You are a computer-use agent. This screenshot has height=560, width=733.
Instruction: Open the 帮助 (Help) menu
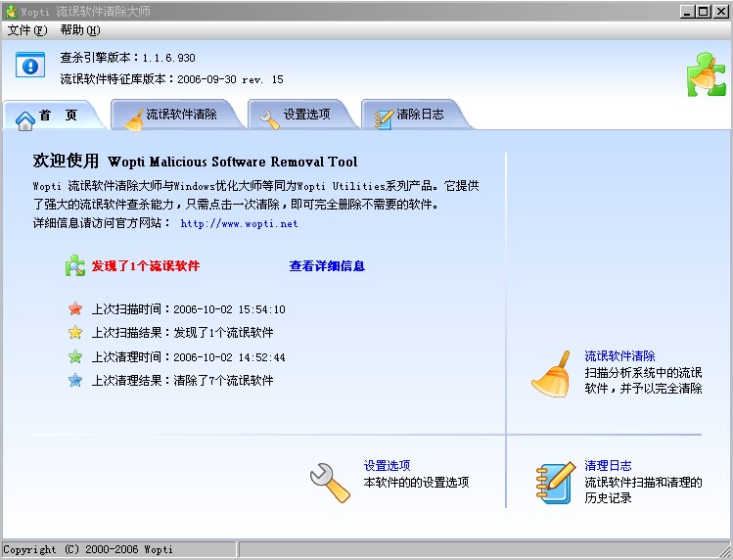79,30
